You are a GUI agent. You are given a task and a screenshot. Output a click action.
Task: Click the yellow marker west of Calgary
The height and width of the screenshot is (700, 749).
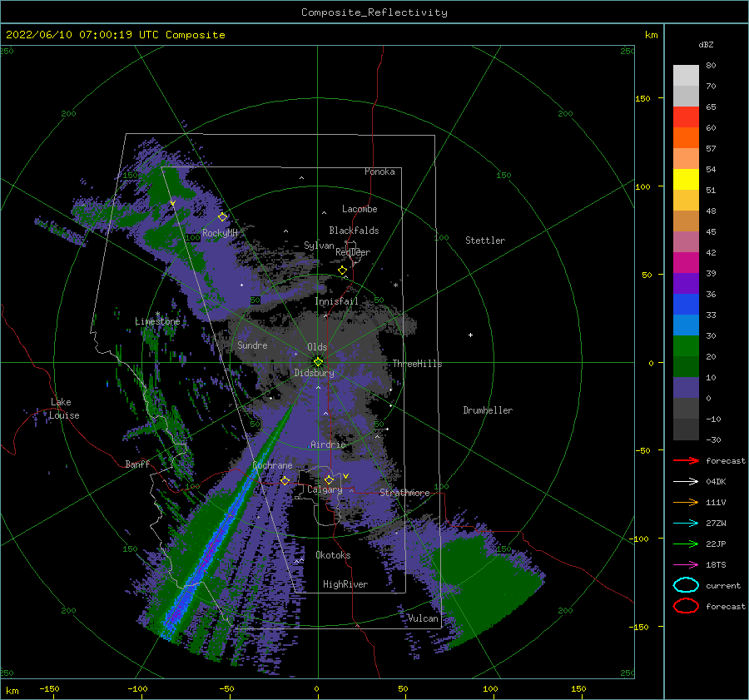coord(285,480)
